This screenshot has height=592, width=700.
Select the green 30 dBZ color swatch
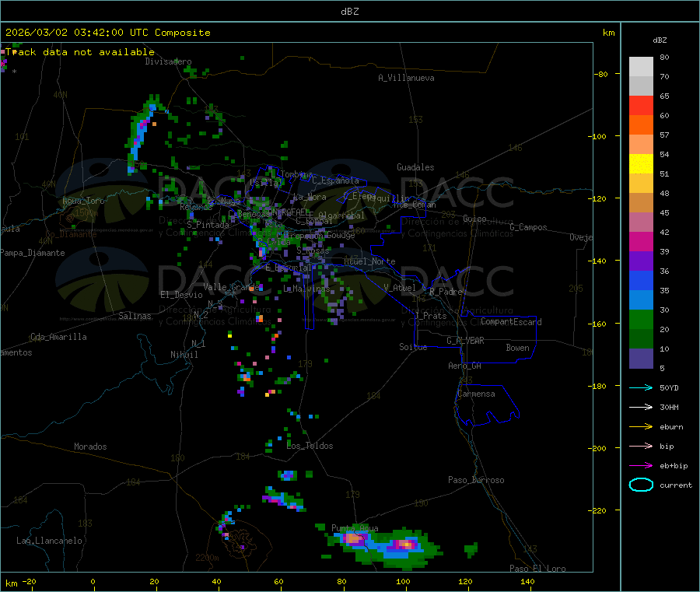(641, 319)
